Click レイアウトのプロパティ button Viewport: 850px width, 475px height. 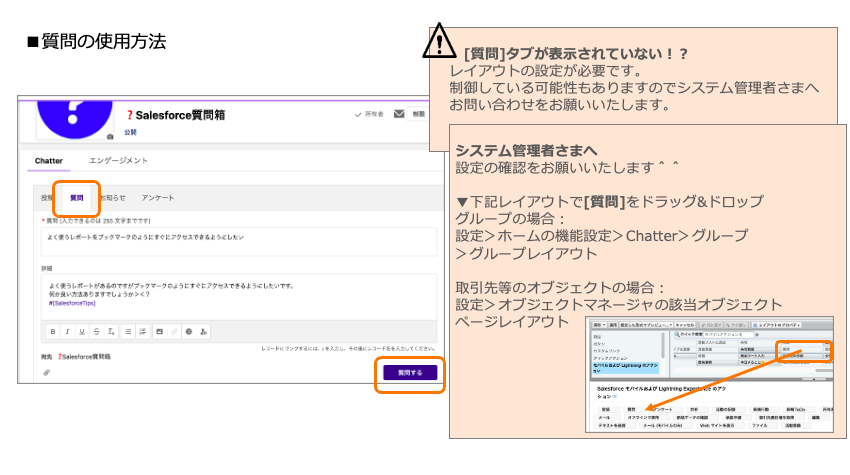[x=776, y=325]
